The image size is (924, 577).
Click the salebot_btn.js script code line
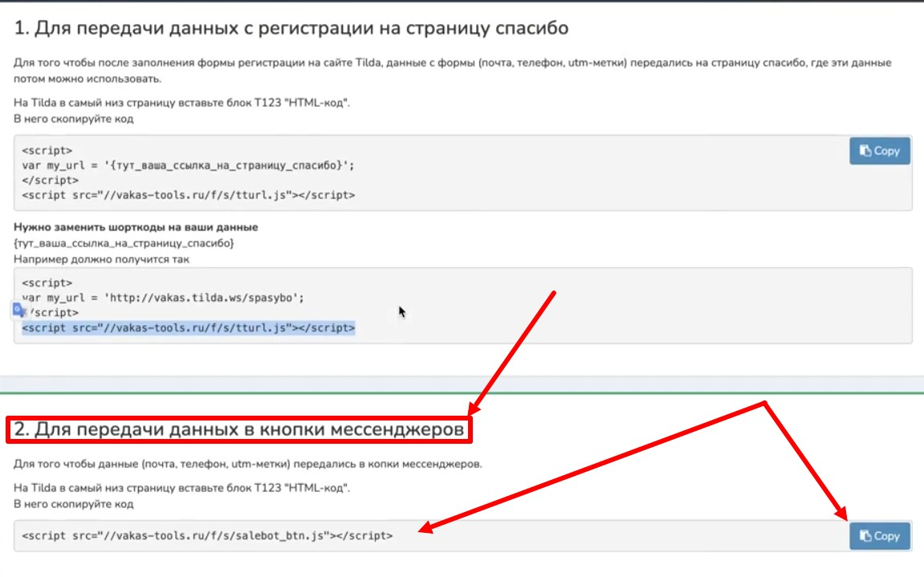click(x=207, y=536)
